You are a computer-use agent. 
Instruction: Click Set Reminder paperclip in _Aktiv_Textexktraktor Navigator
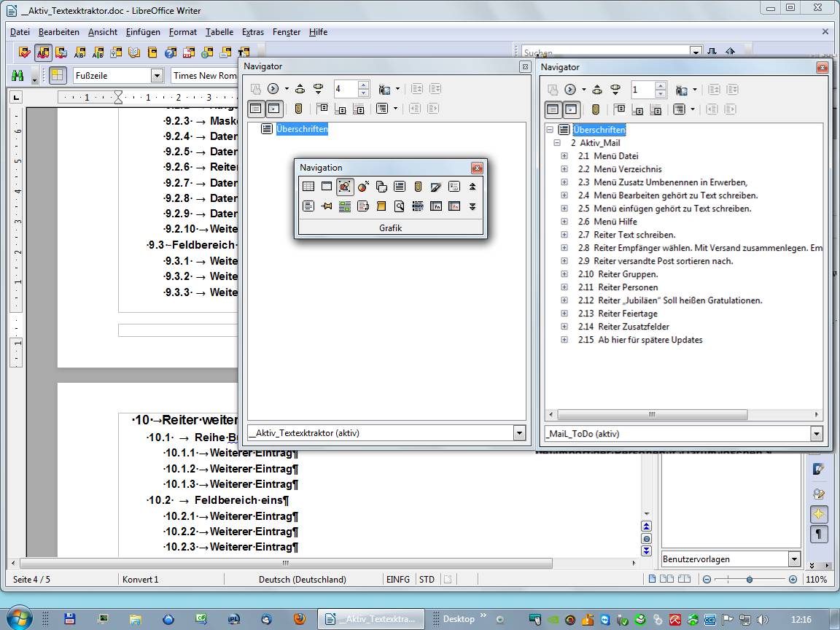pos(298,109)
